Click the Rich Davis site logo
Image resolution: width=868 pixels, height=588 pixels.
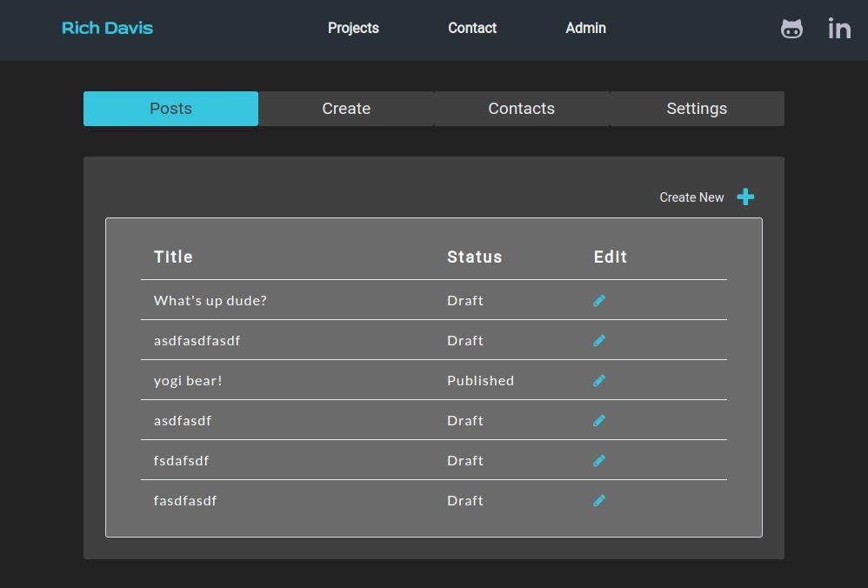(x=107, y=28)
